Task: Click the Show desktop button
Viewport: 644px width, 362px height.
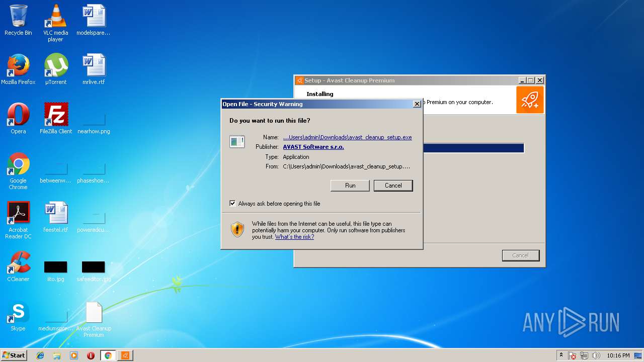Action: point(638,355)
